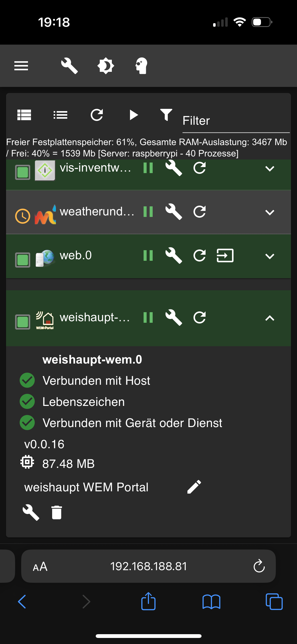Open Safari tabs overview
Image resolution: width=297 pixels, height=644 pixels.
[x=274, y=602]
